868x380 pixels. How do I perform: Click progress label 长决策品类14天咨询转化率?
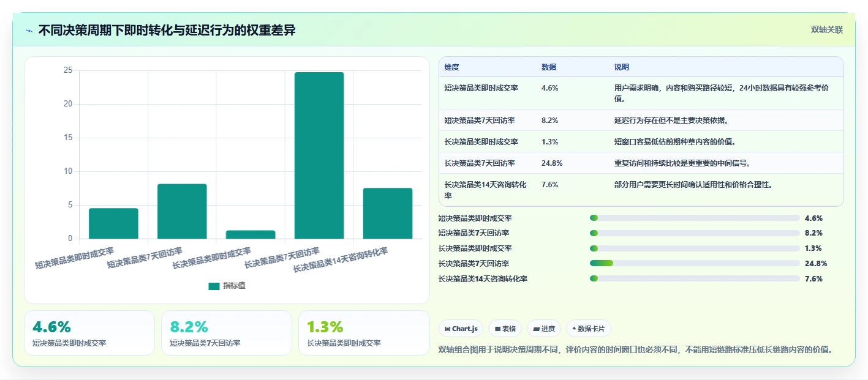483,279
